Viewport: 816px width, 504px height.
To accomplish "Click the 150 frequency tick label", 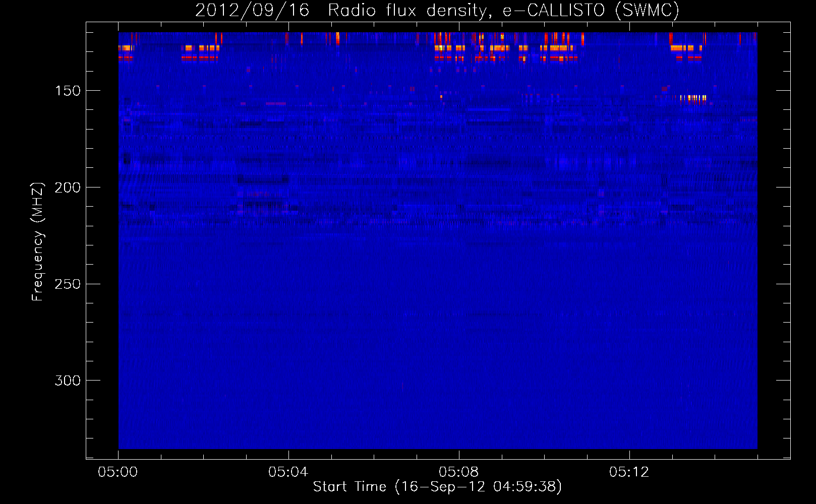I will (68, 91).
